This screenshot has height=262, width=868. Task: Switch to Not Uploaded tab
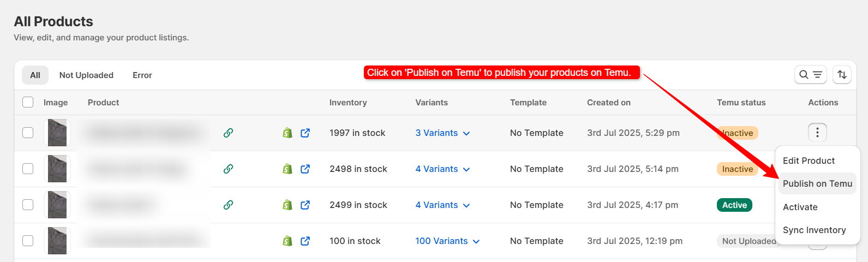[x=86, y=75]
